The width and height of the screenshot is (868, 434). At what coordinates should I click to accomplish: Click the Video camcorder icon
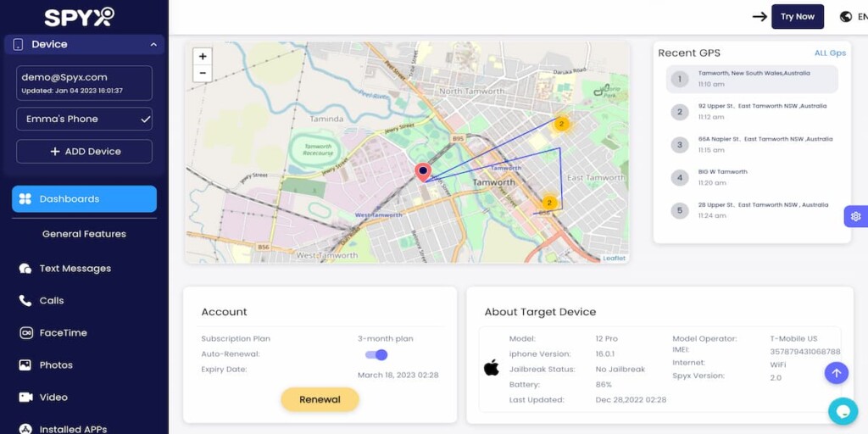click(25, 397)
